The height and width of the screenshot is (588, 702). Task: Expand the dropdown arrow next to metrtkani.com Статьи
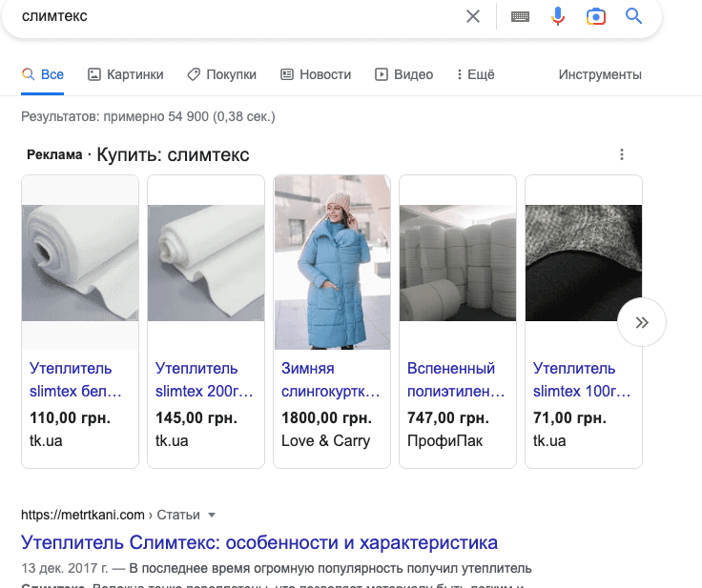[212, 515]
